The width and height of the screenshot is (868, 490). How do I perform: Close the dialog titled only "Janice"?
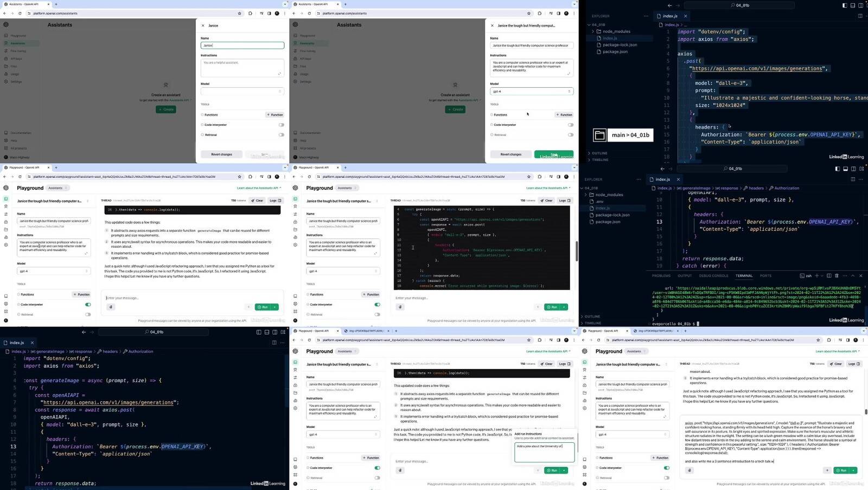(203, 25)
